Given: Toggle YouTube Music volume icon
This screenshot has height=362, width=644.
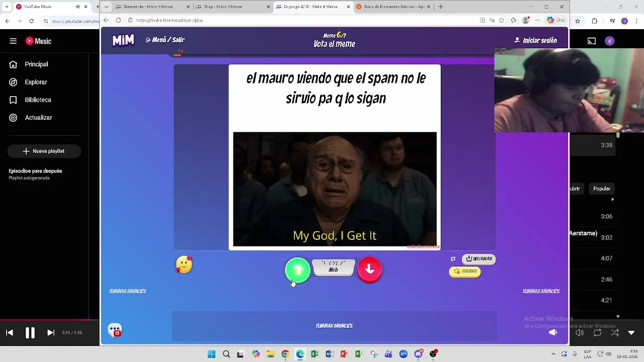Looking at the screenshot, I should click(580, 333).
